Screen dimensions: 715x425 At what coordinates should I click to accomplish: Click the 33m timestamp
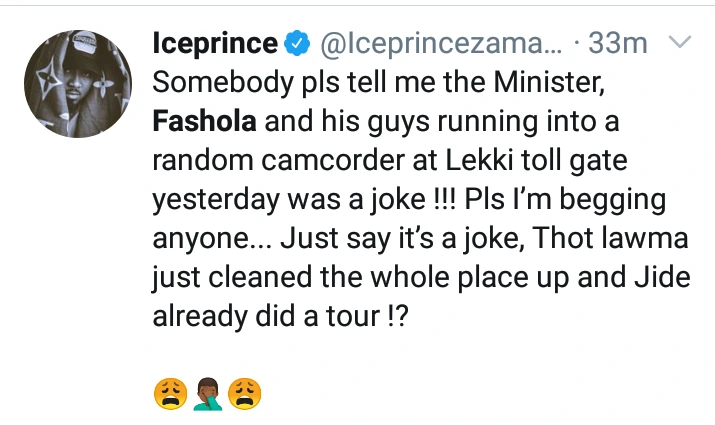tap(618, 44)
